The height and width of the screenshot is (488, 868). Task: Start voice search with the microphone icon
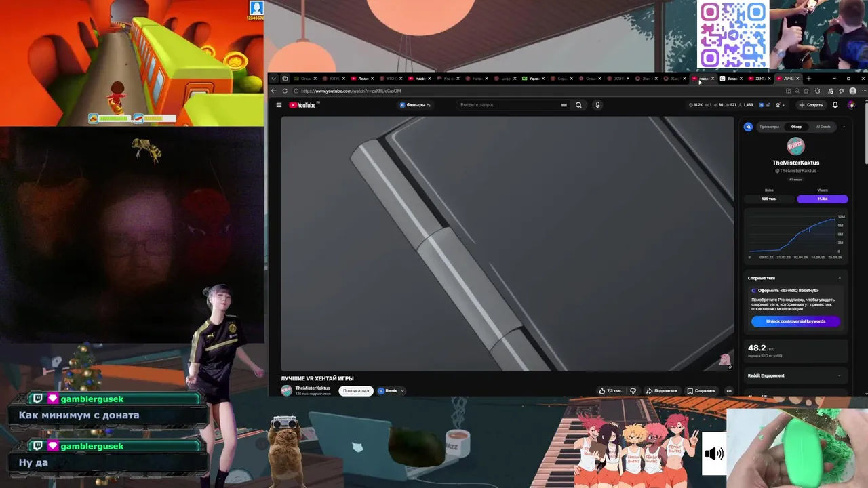(597, 105)
